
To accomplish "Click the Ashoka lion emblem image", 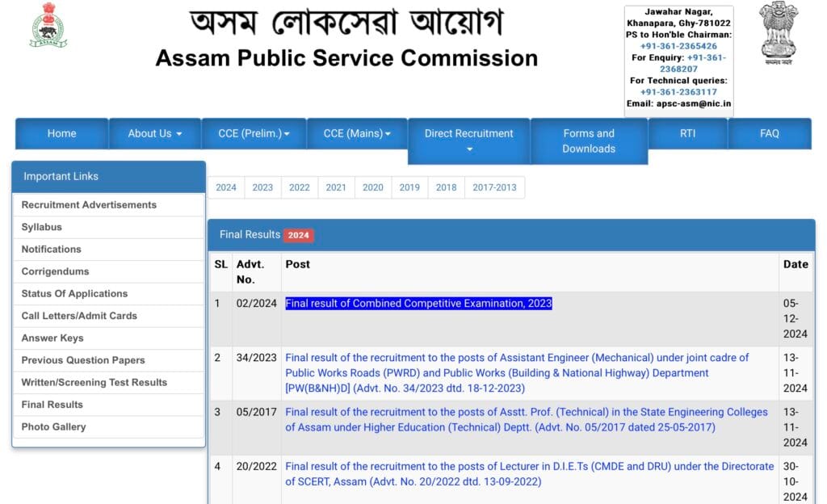I will pos(779,31).
